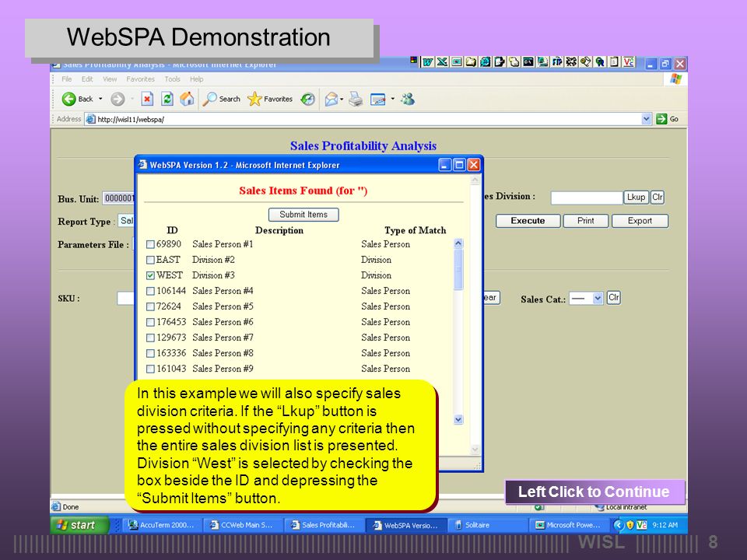The height and width of the screenshot is (560, 747).
Task: Tick the checkbox for ID 69890
Action: pyautogui.click(x=150, y=244)
